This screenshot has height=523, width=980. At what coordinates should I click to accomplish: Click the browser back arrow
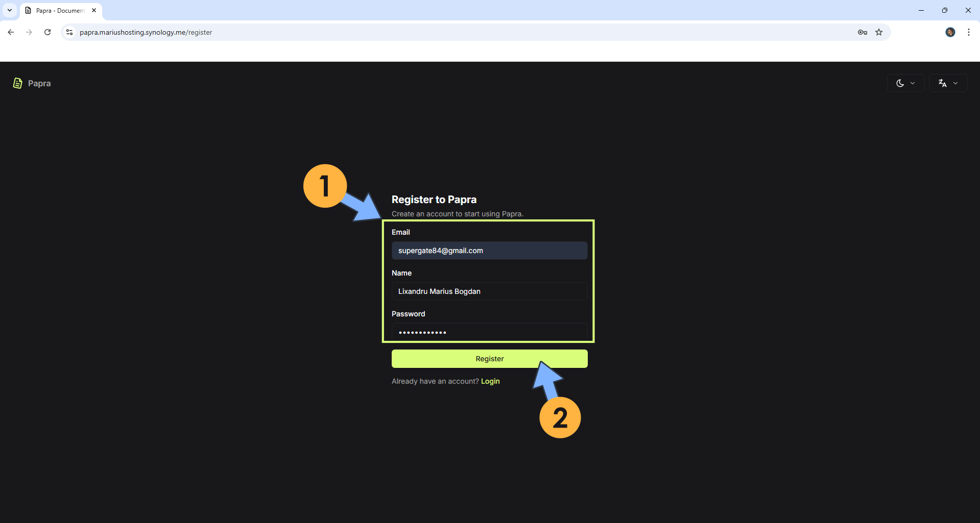coord(11,32)
